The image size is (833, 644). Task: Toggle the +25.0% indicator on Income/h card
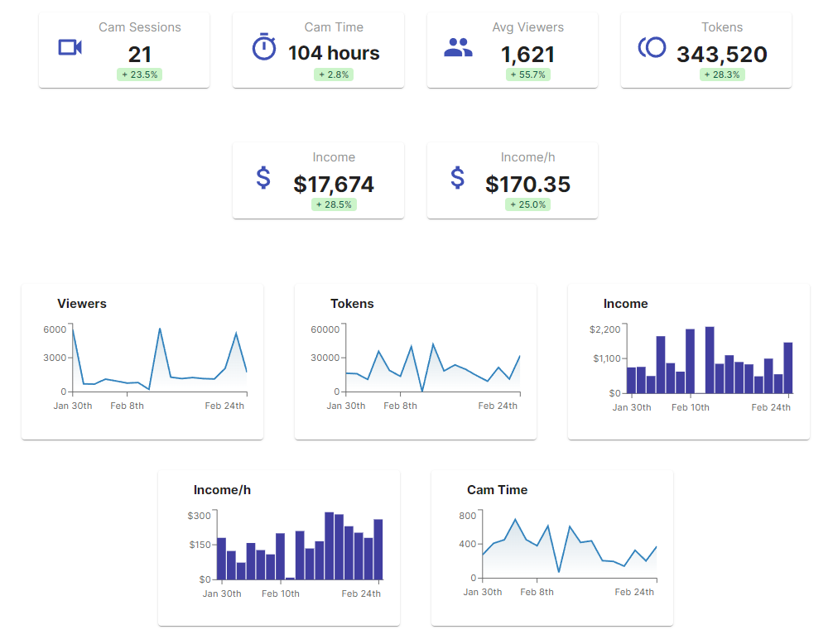click(527, 204)
